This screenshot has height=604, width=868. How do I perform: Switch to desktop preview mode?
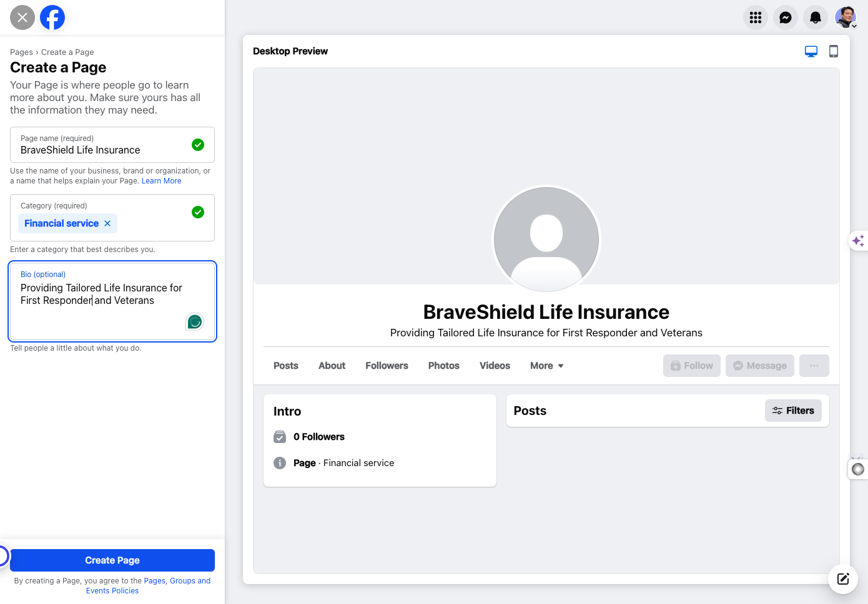[x=811, y=51]
